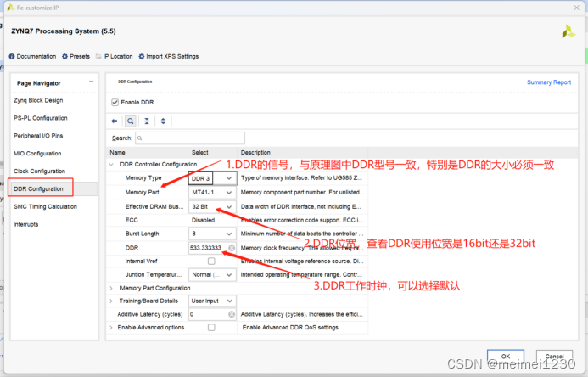Select DDR Configuration page

[39, 188]
